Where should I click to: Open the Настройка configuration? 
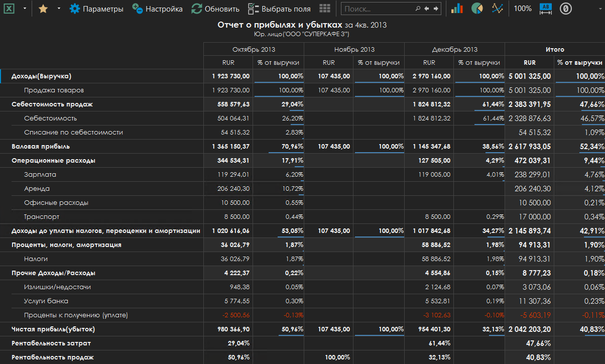[x=157, y=9]
